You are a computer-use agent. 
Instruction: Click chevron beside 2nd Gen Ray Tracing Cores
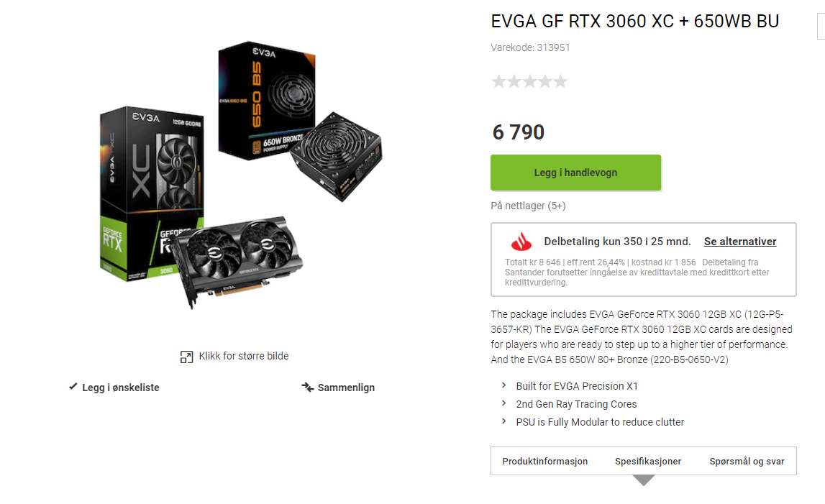pyautogui.click(x=504, y=403)
